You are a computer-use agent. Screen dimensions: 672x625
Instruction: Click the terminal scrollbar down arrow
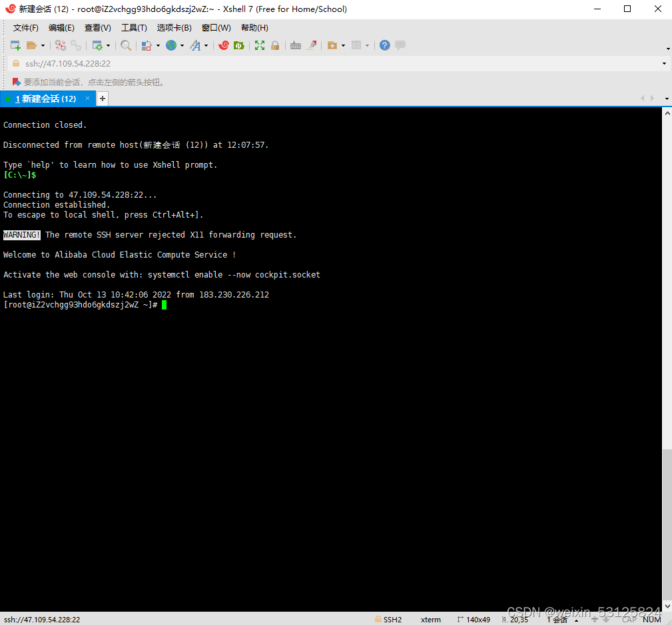pos(667,606)
